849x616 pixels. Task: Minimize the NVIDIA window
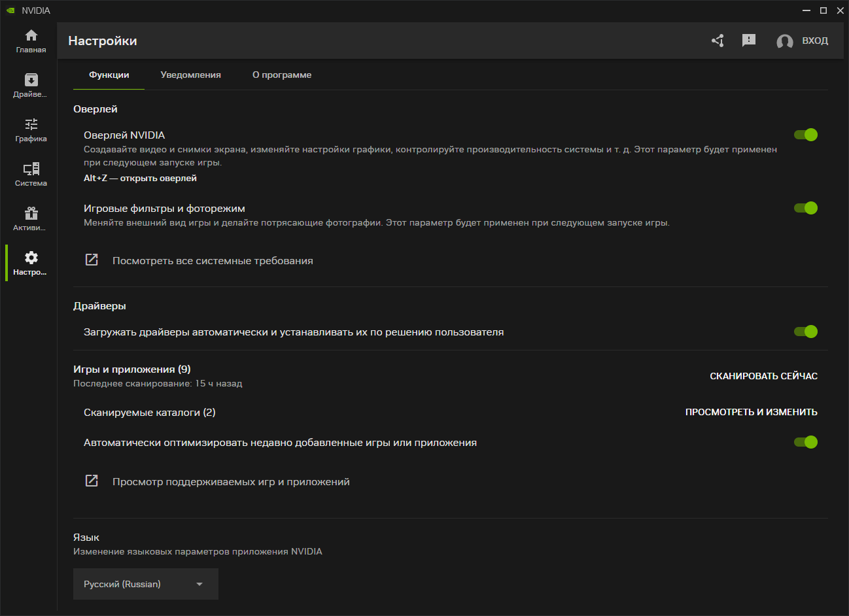[806, 10]
